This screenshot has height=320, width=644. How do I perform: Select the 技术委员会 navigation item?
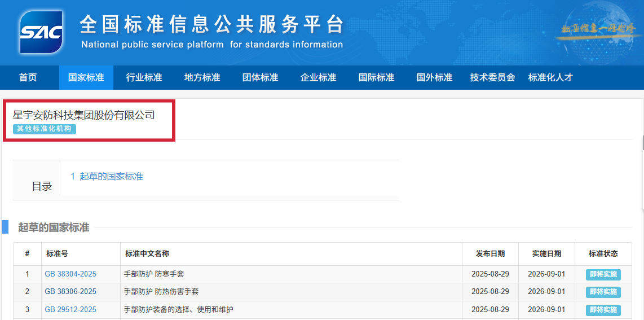[x=492, y=77]
